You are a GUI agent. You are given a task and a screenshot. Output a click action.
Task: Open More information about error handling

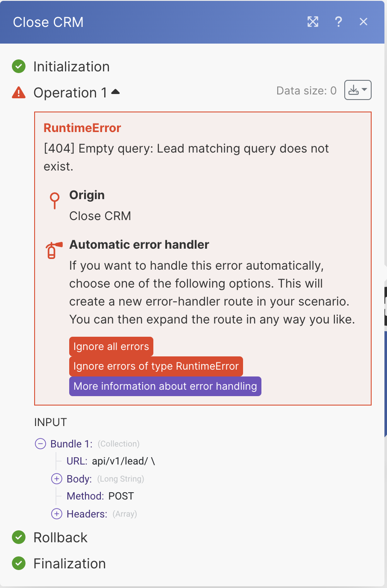click(165, 386)
